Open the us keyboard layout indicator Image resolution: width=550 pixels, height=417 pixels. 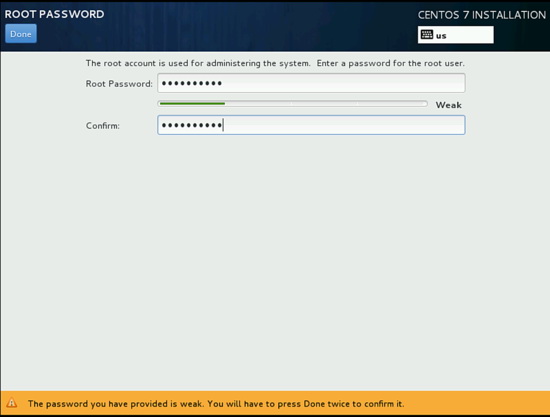point(455,35)
